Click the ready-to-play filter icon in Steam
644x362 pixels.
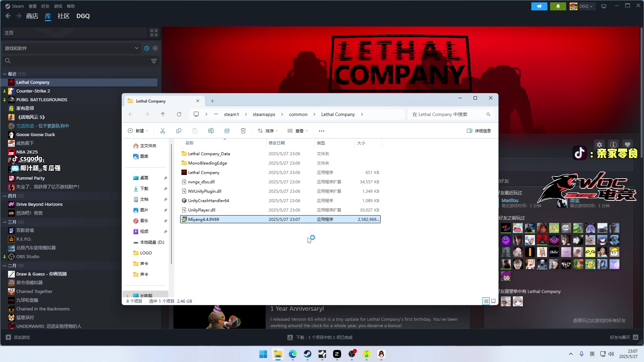pyautogui.click(x=155, y=48)
